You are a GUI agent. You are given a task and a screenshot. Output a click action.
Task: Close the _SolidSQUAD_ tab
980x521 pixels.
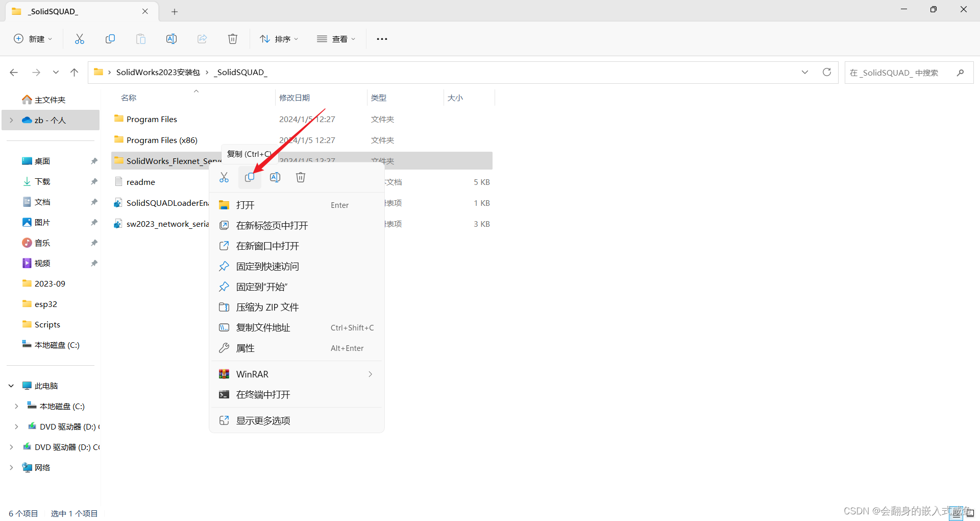click(x=145, y=11)
